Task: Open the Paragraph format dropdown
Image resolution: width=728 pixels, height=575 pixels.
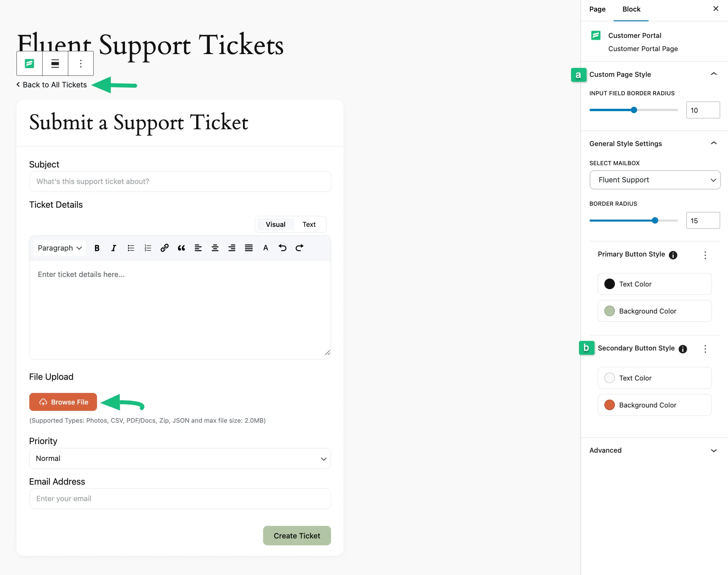Action: tap(60, 248)
